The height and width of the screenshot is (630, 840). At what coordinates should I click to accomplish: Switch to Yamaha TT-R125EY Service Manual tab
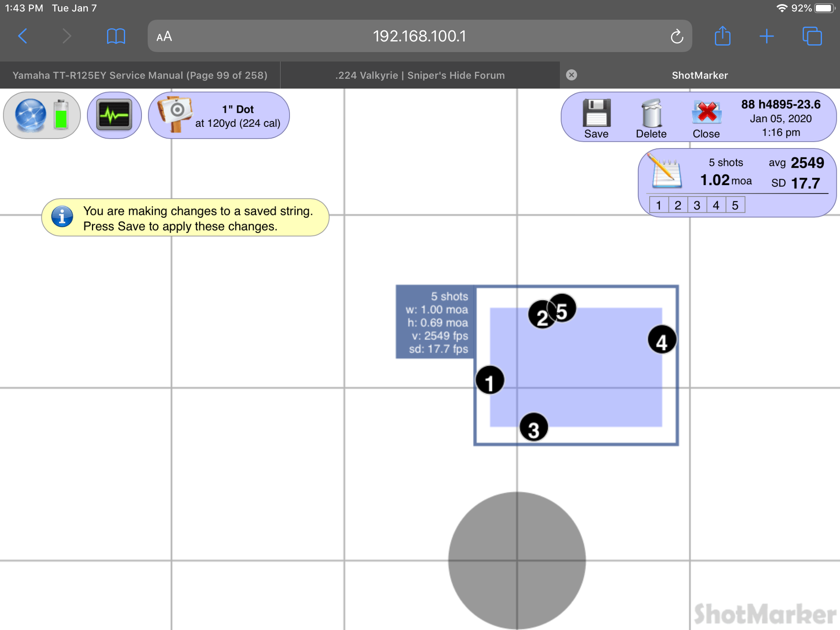click(140, 75)
